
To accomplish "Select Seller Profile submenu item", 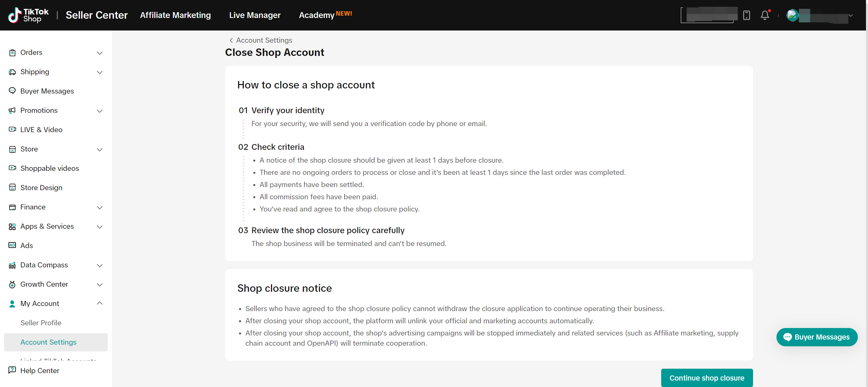I will tap(41, 323).
